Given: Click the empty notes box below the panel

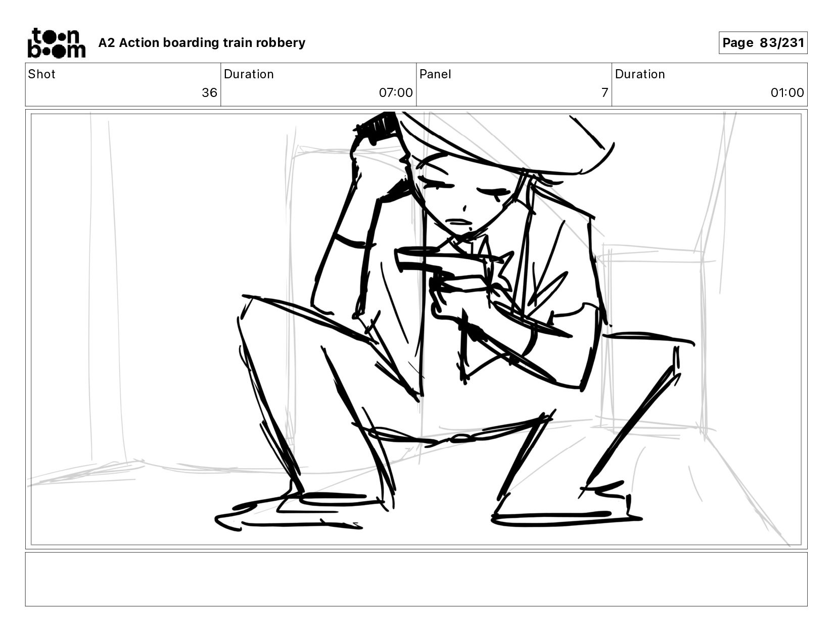Looking at the screenshot, I should [416, 579].
